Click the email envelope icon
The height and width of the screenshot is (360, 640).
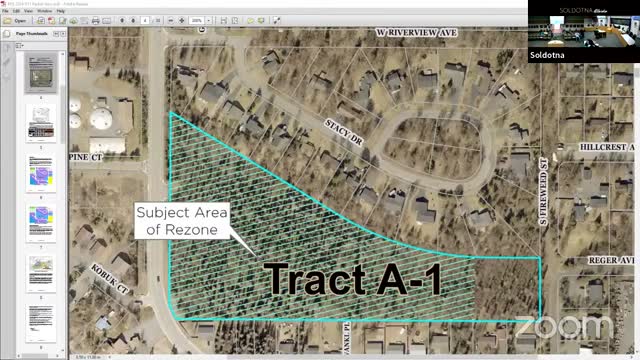point(107,20)
